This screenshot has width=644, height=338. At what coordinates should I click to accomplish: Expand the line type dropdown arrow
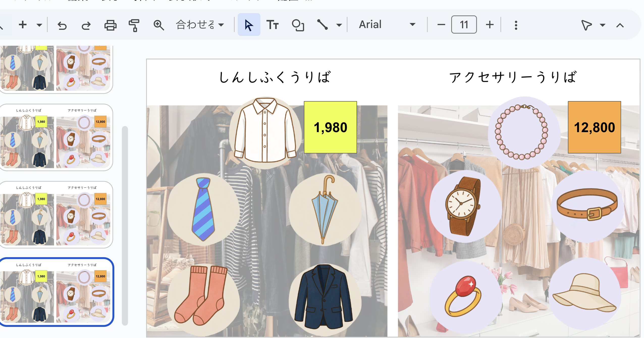click(339, 25)
